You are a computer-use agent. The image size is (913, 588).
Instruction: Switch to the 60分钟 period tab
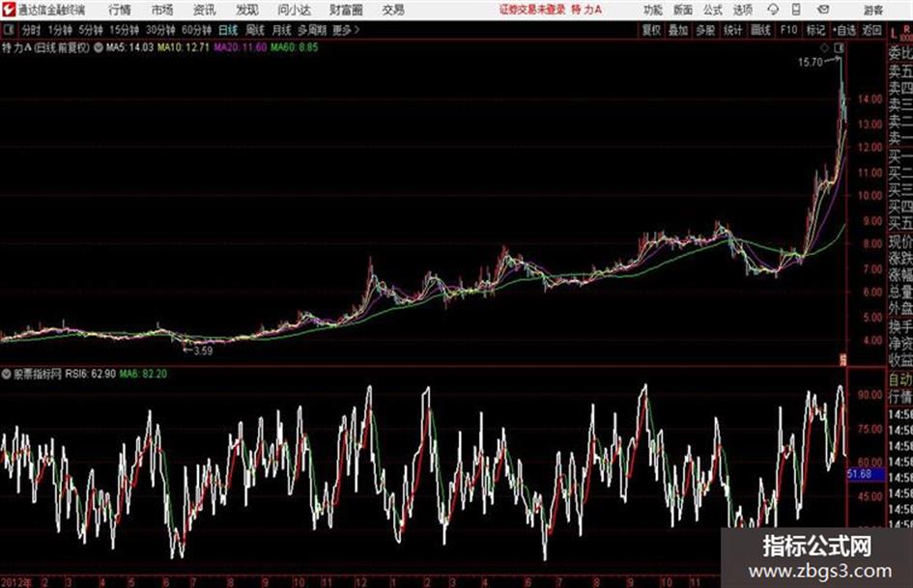[x=197, y=30]
